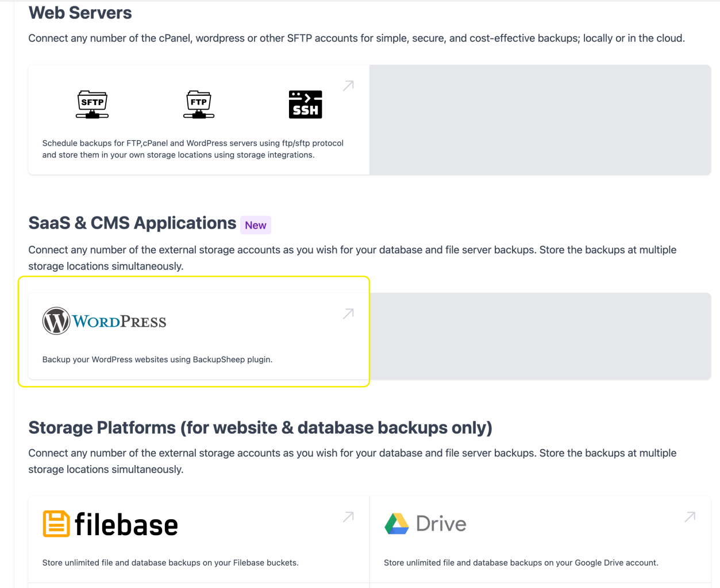Select Google Drive account description text

(521, 563)
